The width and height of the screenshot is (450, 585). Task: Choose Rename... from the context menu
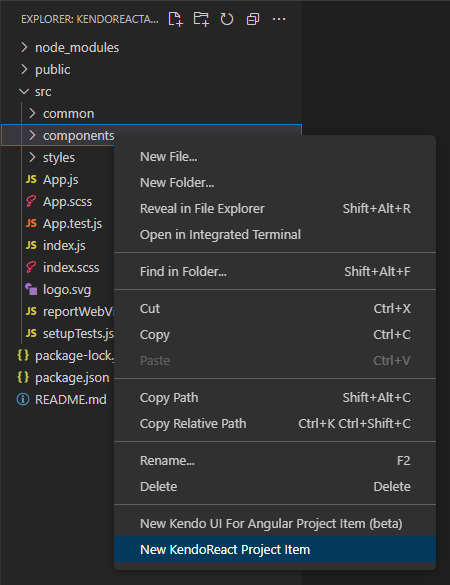click(275, 461)
